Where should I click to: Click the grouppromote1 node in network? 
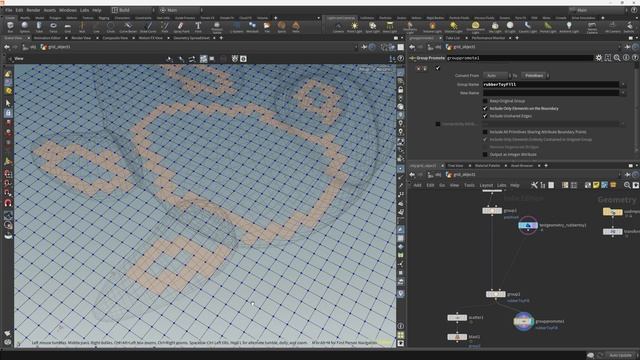(x=523, y=322)
